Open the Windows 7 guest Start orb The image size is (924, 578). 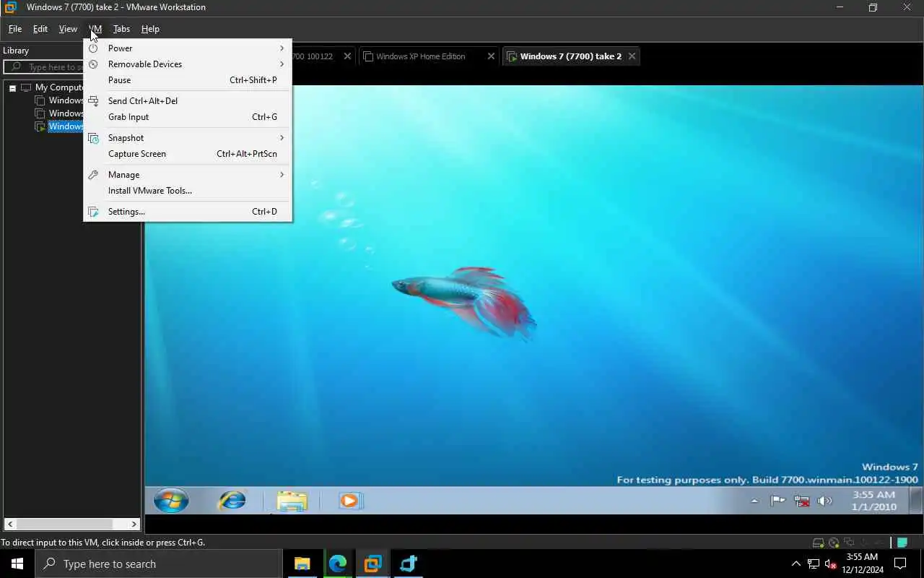pos(171,500)
